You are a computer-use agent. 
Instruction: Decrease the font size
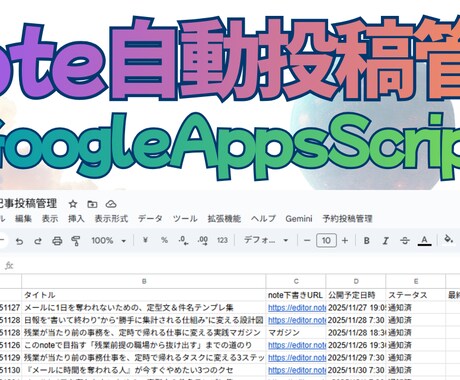pos(307,240)
